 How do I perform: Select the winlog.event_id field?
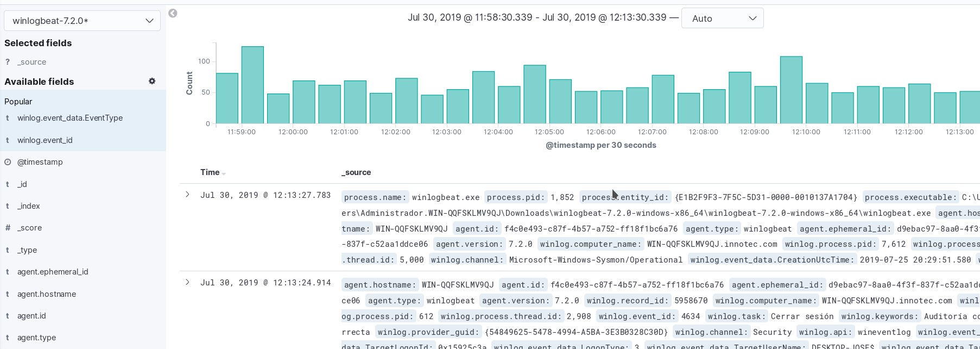(45, 140)
